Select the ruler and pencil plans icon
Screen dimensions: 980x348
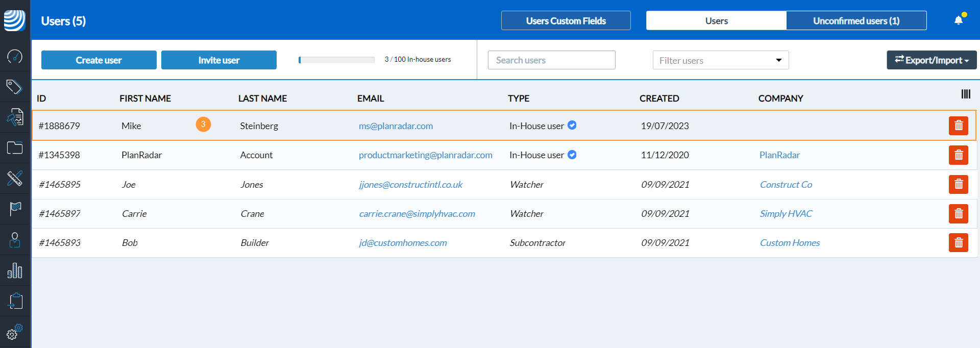[15, 179]
